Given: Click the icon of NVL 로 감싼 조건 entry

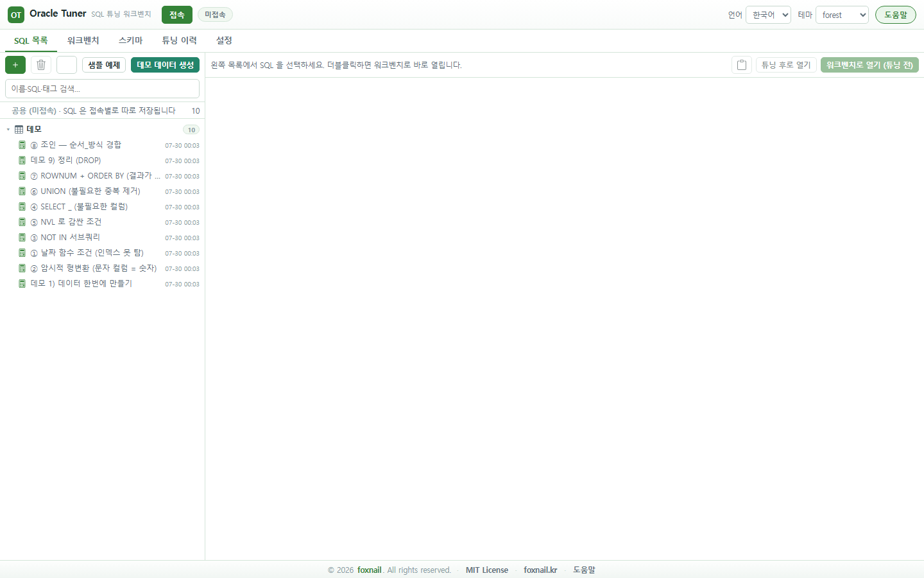Looking at the screenshot, I should coord(22,222).
